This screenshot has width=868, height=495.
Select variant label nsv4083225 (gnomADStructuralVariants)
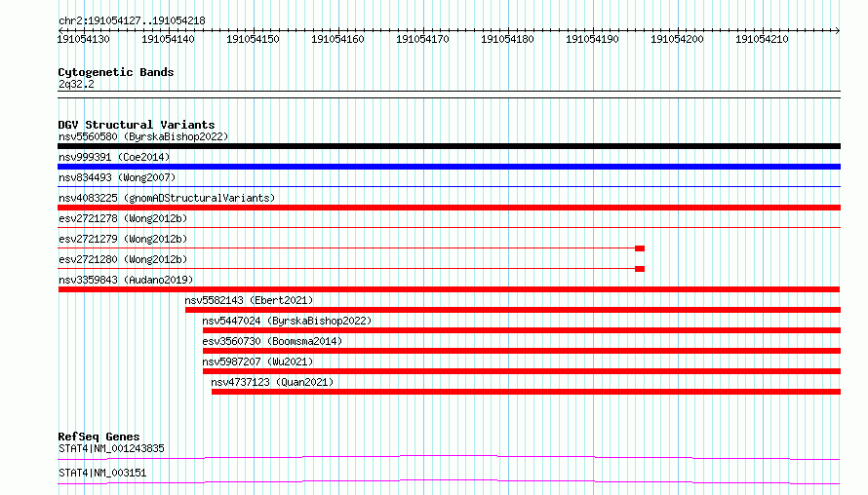(167, 198)
